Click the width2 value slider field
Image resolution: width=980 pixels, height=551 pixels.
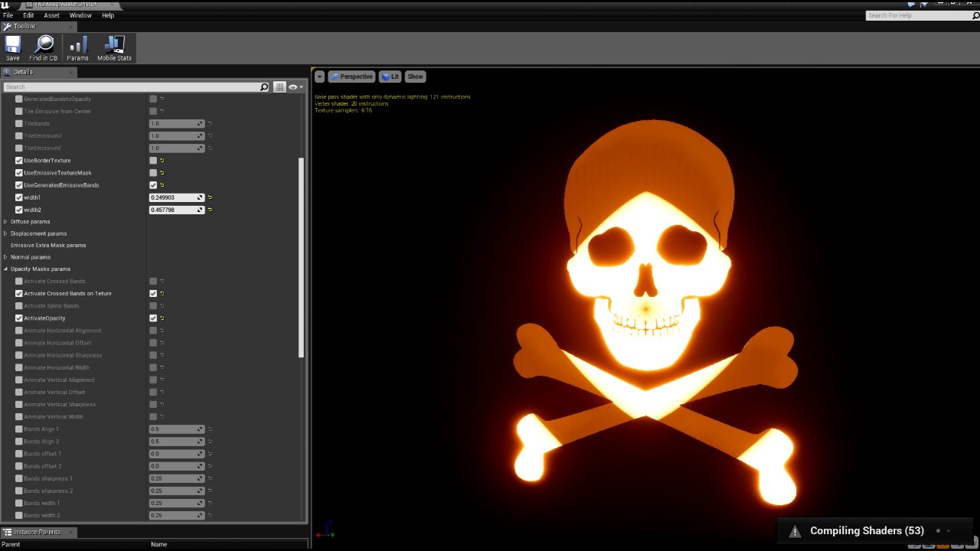click(x=177, y=210)
